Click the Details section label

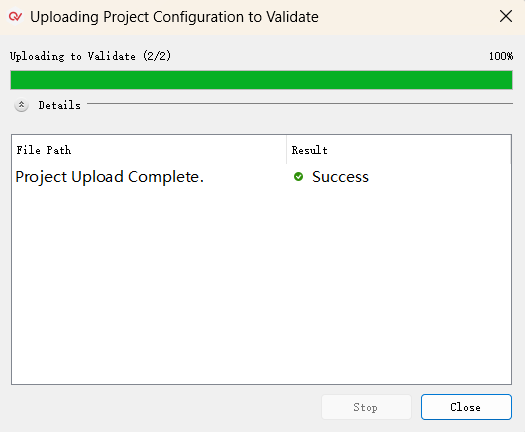point(60,105)
